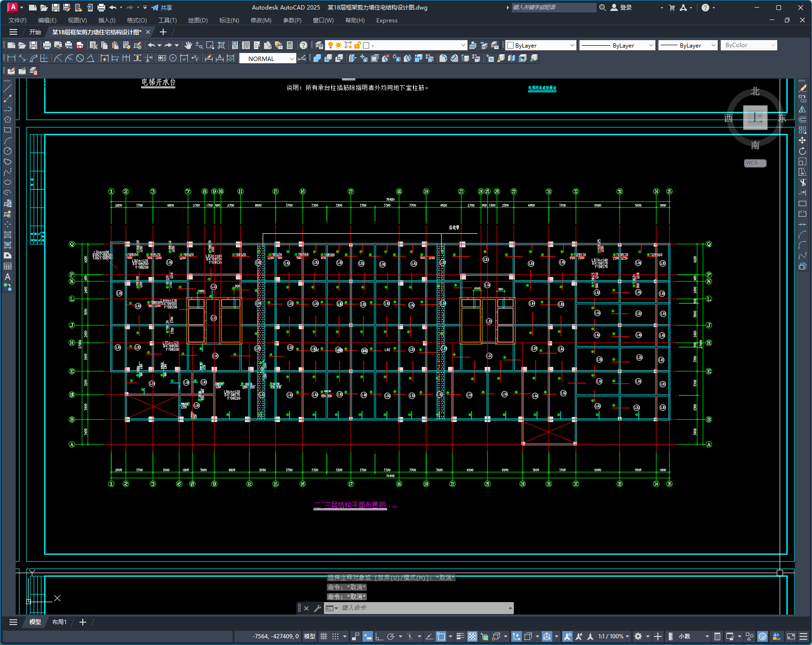Expand the 1:1 / 100% annotation scale
Viewport: 812px width, 645px height.
pos(614,636)
